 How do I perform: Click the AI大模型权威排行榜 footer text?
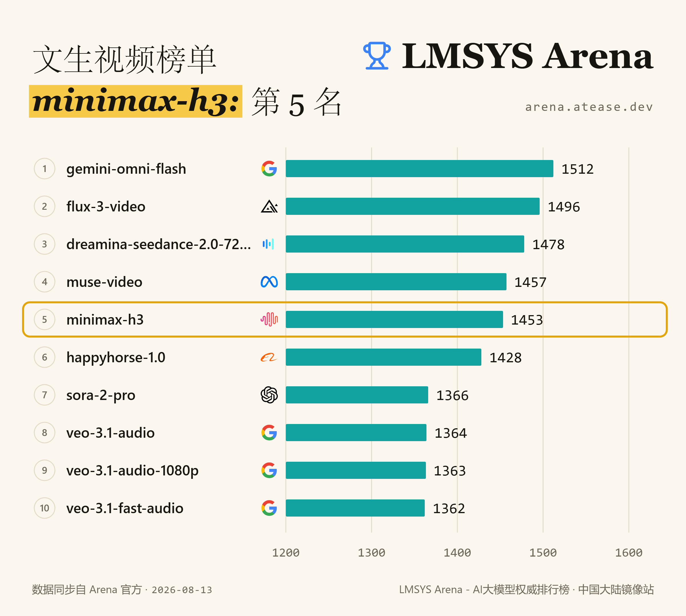click(521, 590)
